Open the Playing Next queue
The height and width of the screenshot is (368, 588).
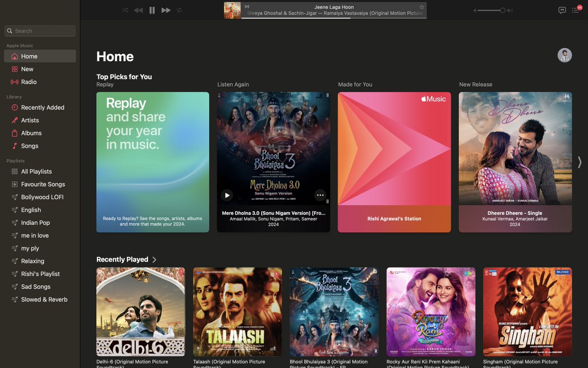click(576, 10)
